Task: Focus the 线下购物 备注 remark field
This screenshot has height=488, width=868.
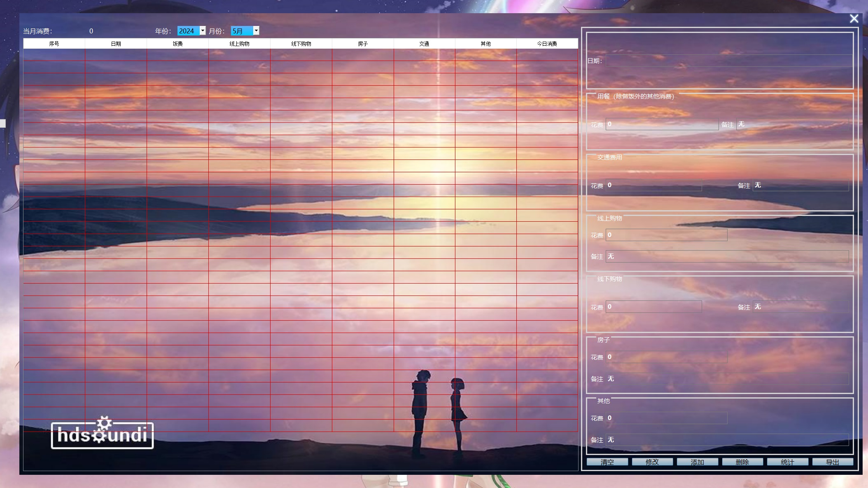Action: pos(801,307)
